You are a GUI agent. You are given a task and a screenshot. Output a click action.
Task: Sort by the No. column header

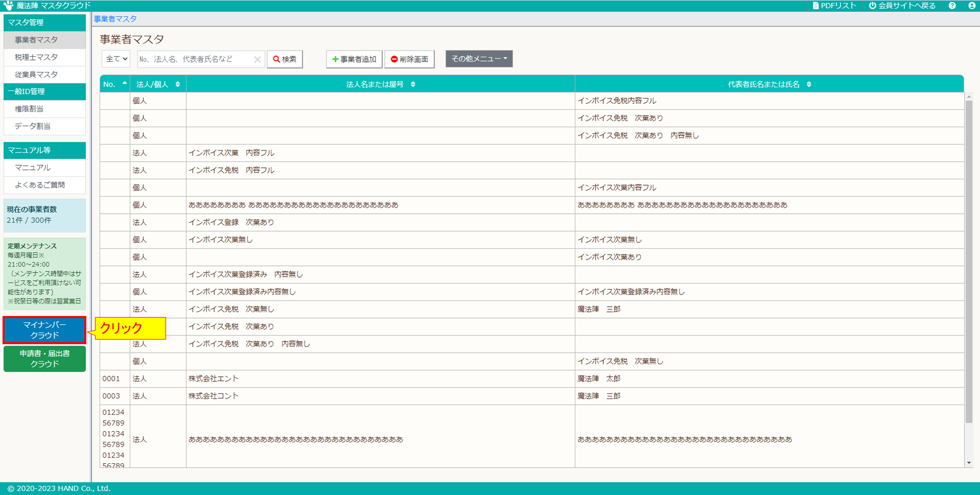pyautogui.click(x=115, y=84)
